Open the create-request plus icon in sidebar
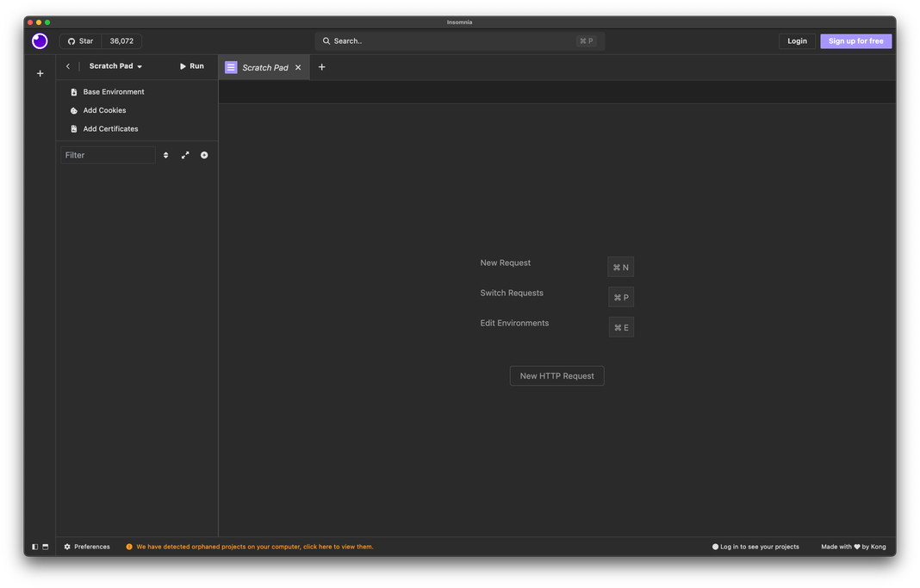This screenshot has width=920, height=588. click(x=204, y=155)
